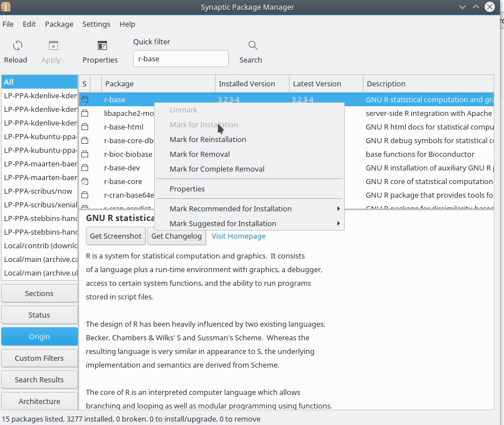The height and width of the screenshot is (425, 504).
Task: Toggle status checkbox for r-base-core row
Action: 85,181
